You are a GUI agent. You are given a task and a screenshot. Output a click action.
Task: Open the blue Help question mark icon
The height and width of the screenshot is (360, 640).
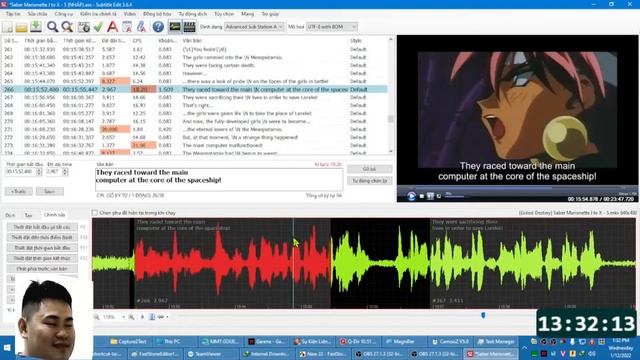point(158,27)
